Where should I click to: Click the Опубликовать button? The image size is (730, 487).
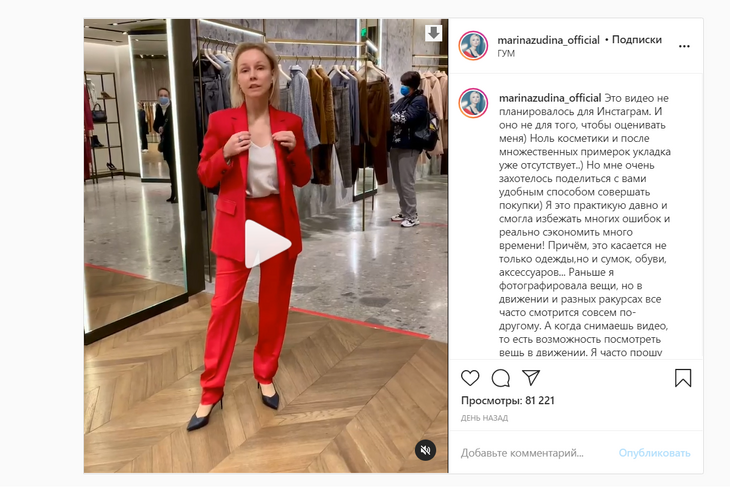coord(654,453)
